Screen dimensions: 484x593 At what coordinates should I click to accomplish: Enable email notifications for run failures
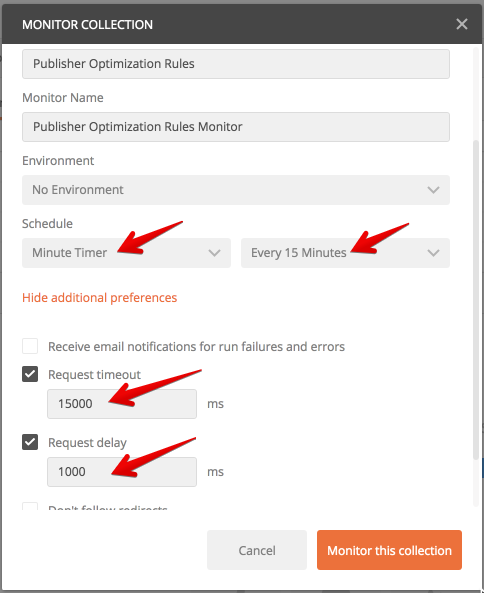(30, 346)
